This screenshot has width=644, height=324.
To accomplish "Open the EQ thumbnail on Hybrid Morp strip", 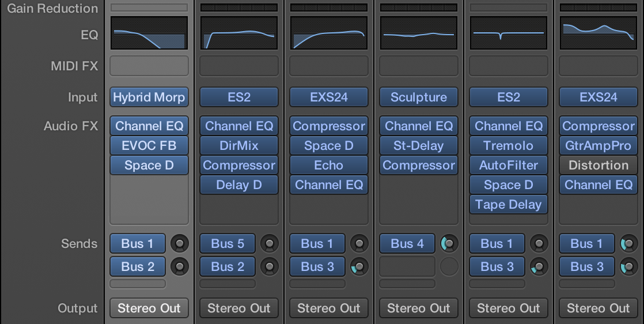I will [x=149, y=33].
